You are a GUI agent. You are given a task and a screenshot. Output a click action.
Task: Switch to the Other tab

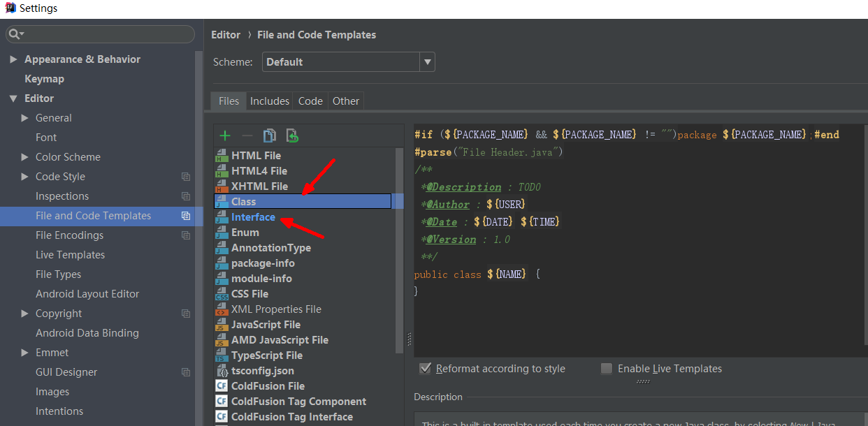(346, 101)
